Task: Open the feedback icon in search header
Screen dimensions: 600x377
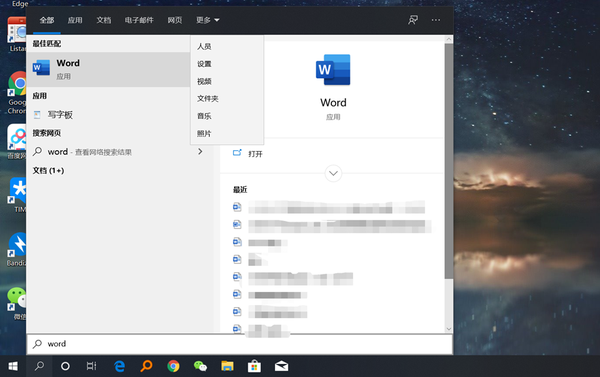Action: pyautogui.click(x=413, y=20)
